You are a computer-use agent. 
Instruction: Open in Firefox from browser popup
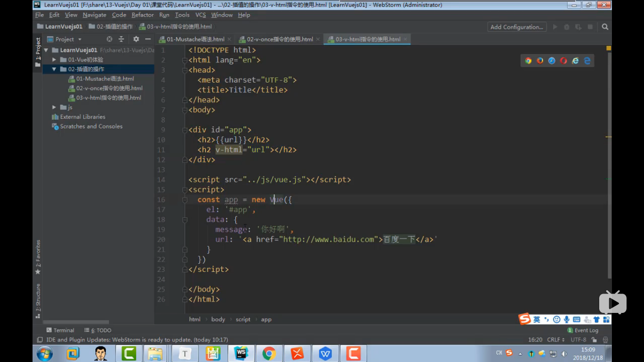pos(540,61)
